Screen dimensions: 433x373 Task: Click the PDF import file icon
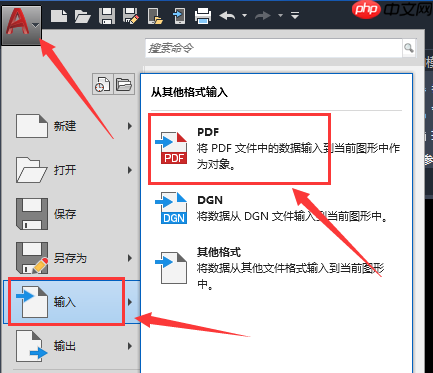coord(172,148)
